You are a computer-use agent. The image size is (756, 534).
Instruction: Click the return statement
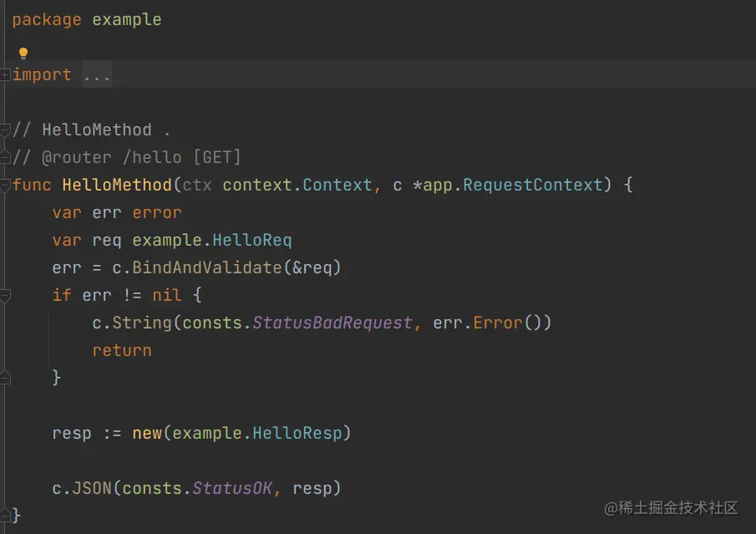click(122, 351)
